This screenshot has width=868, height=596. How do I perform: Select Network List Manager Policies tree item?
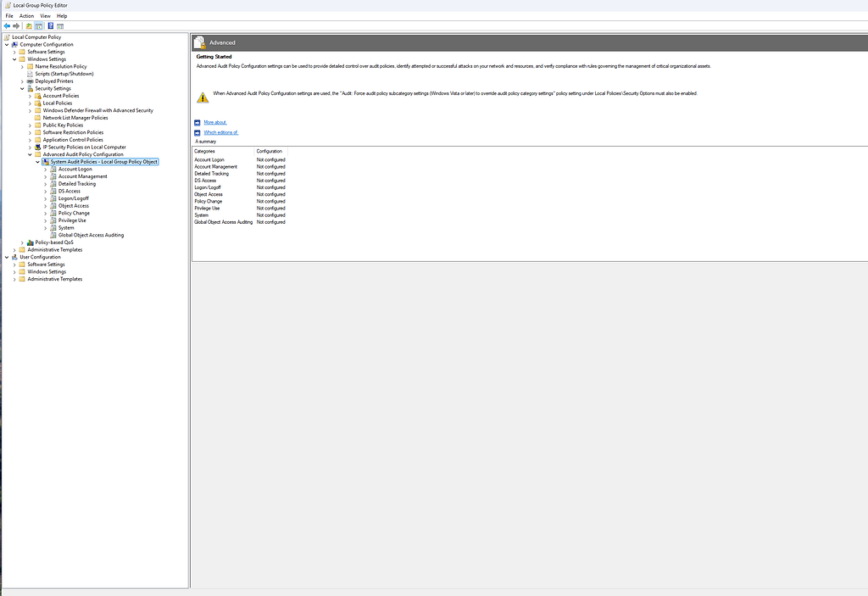tap(75, 118)
